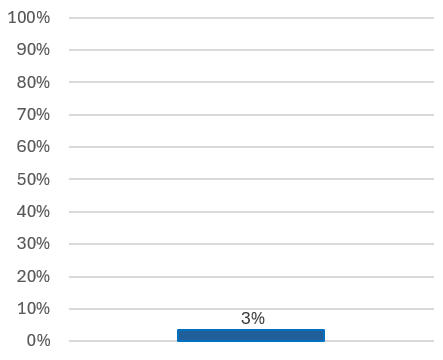The height and width of the screenshot is (360, 443).
Task: Select the gridline at 50%
Action: (x=251, y=179)
